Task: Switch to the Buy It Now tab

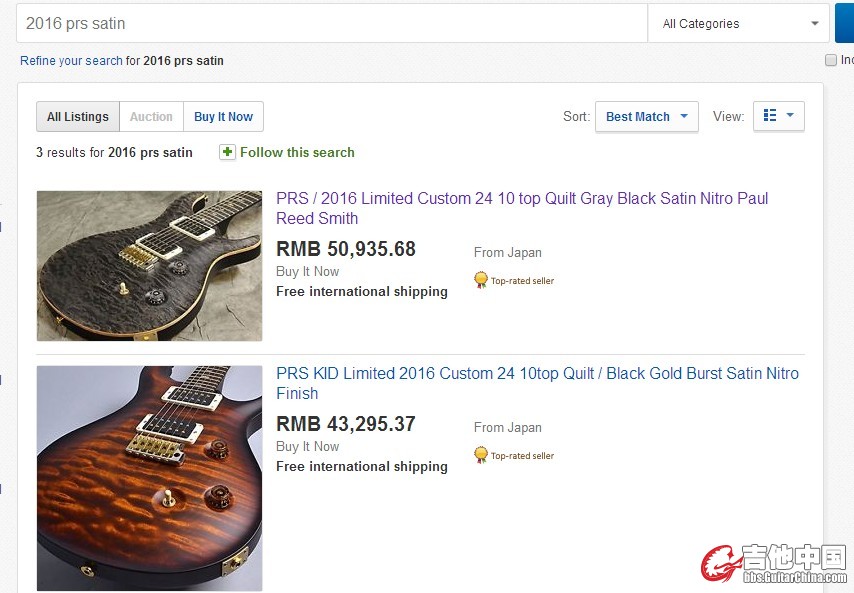Action: 223,116
